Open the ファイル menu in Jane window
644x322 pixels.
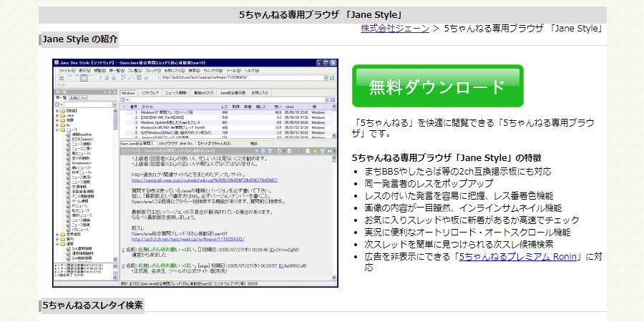tap(67, 71)
